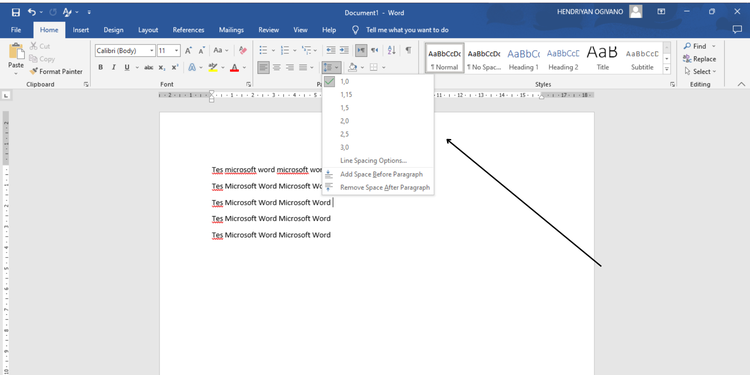Viewport: 750px width, 375px height.
Task: Click the red font color button
Action: 234,67
